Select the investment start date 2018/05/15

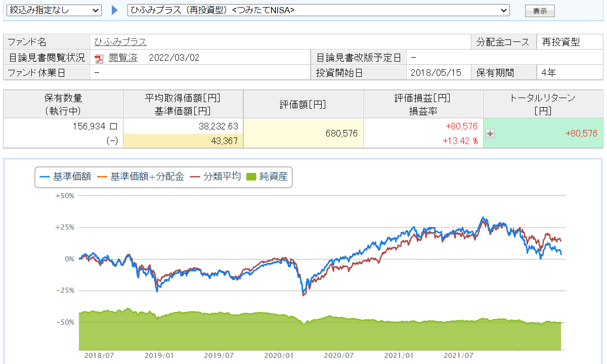point(436,73)
